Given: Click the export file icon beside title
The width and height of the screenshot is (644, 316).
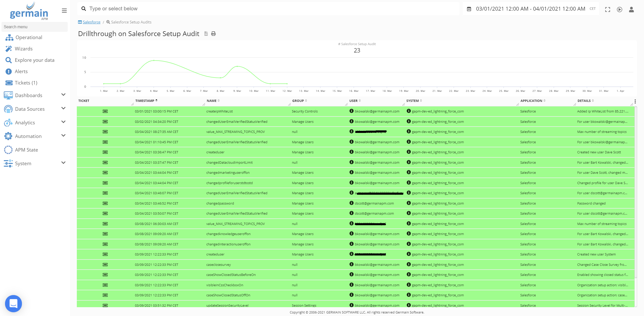Looking at the screenshot, I should (206, 34).
